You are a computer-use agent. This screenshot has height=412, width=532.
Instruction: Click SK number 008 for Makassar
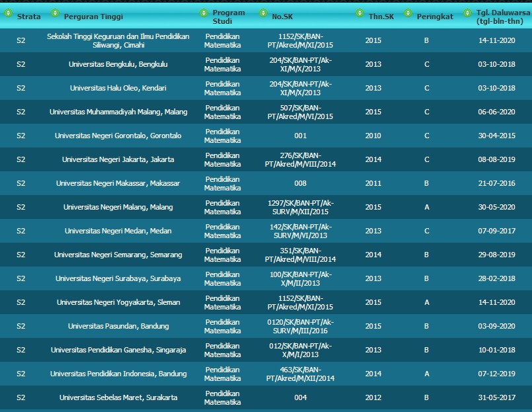(300, 183)
